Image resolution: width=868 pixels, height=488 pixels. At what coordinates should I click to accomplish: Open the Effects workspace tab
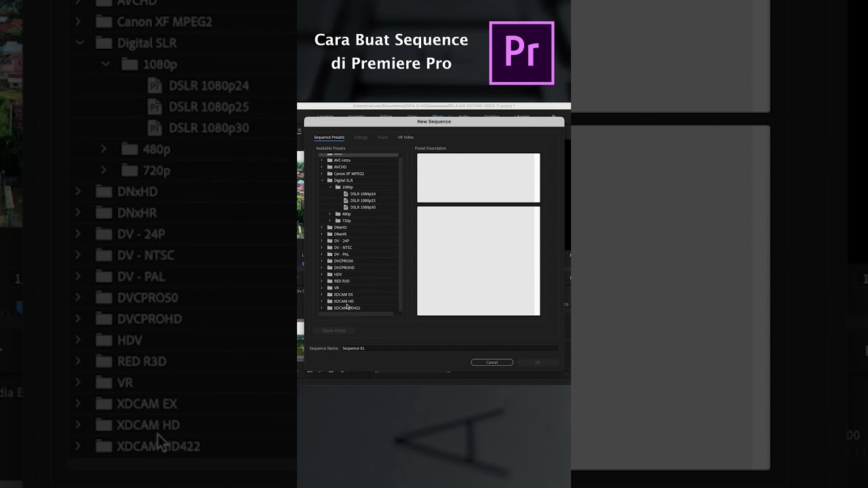[437, 116]
